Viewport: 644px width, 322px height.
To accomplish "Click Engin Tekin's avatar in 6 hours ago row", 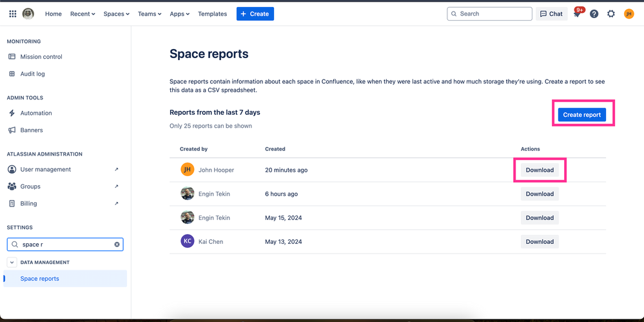I will tap(188, 194).
